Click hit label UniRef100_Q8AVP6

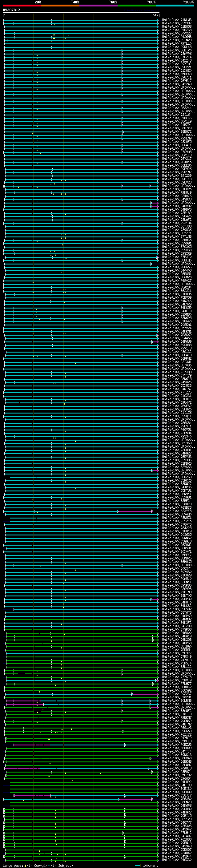tap(177, 54)
